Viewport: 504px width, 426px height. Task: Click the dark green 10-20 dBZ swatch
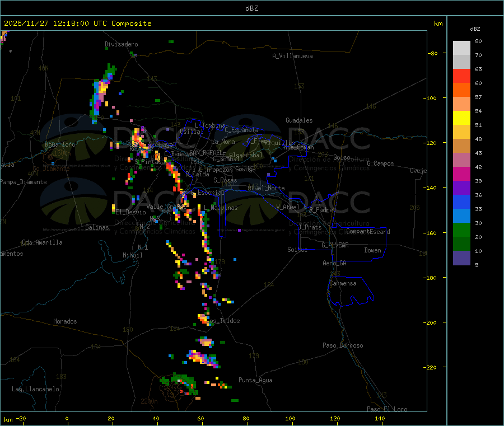[461, 244]
